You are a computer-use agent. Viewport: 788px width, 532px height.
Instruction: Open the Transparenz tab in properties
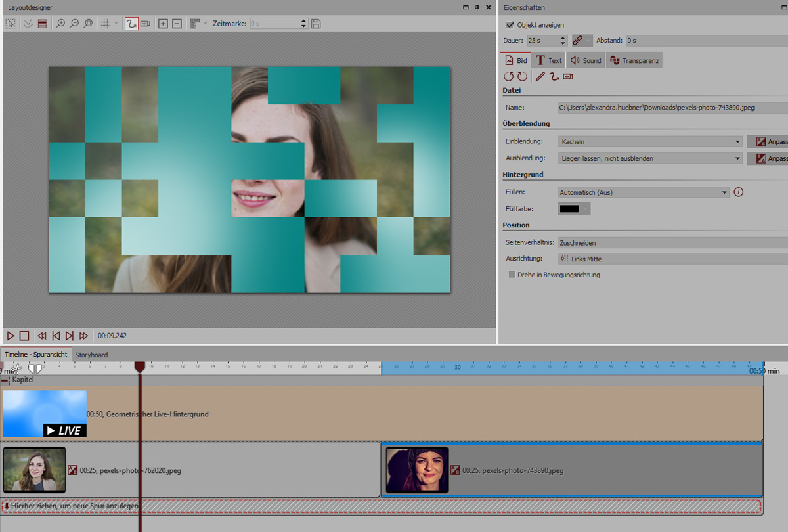coord(634,60)
